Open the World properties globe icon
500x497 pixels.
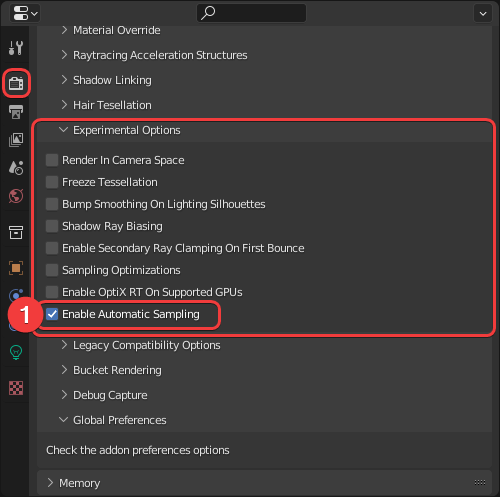(x=16, y=196)
